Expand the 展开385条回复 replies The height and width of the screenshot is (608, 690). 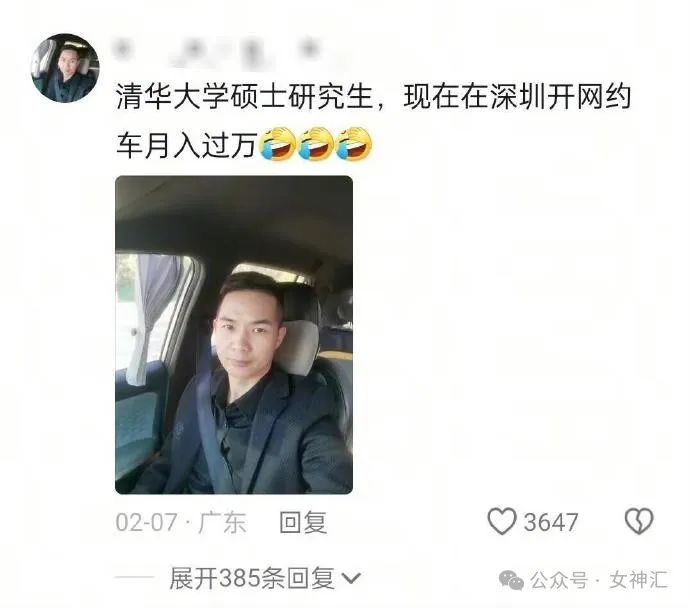pyautogui.click(x=252, y=578)
